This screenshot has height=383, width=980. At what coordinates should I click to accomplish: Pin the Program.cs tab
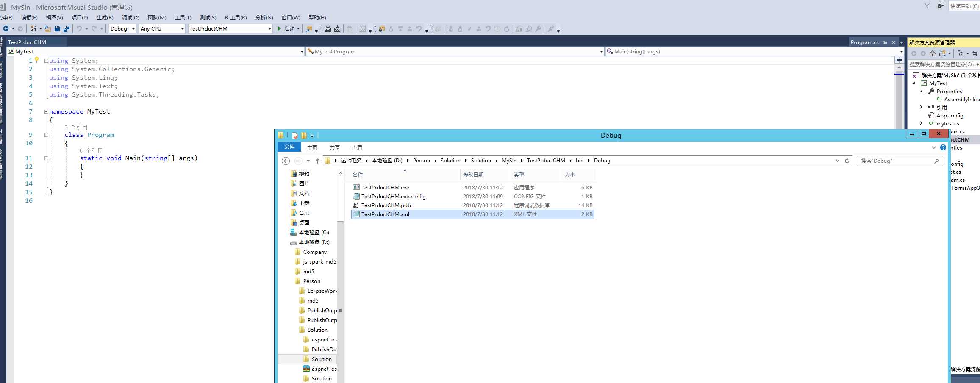[x=885, y=42]
